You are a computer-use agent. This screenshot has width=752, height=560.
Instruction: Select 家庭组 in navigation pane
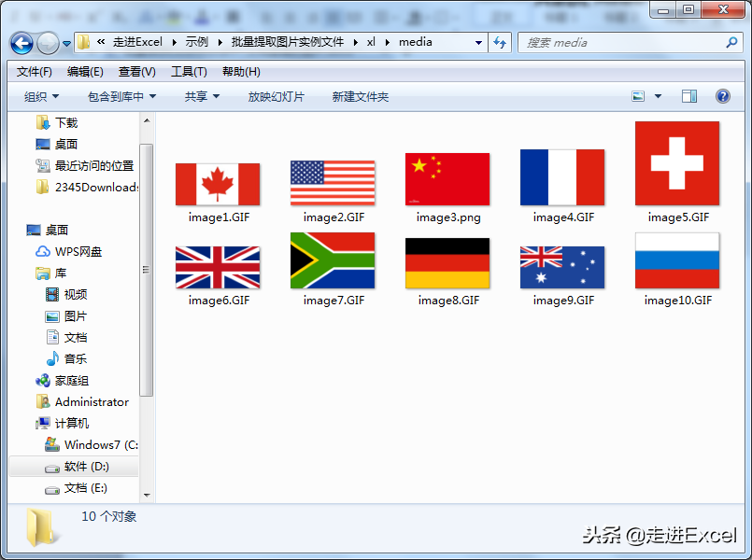(62, 381)
